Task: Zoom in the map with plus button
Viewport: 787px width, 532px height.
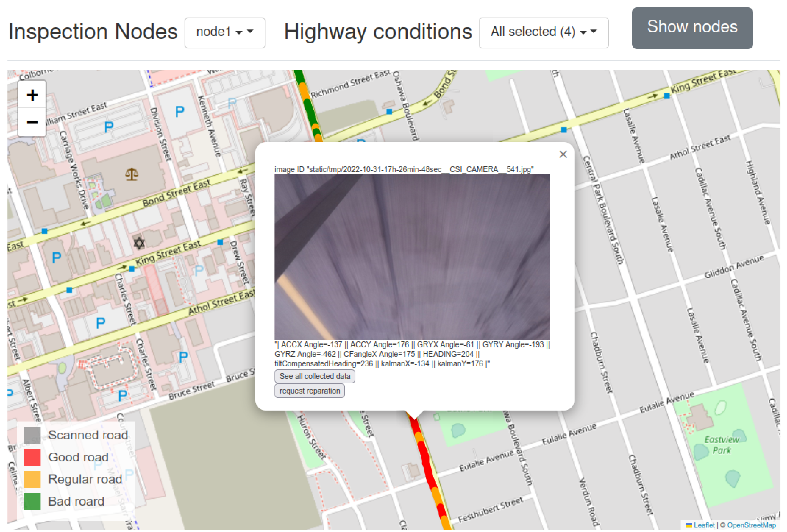Action: 32,95
